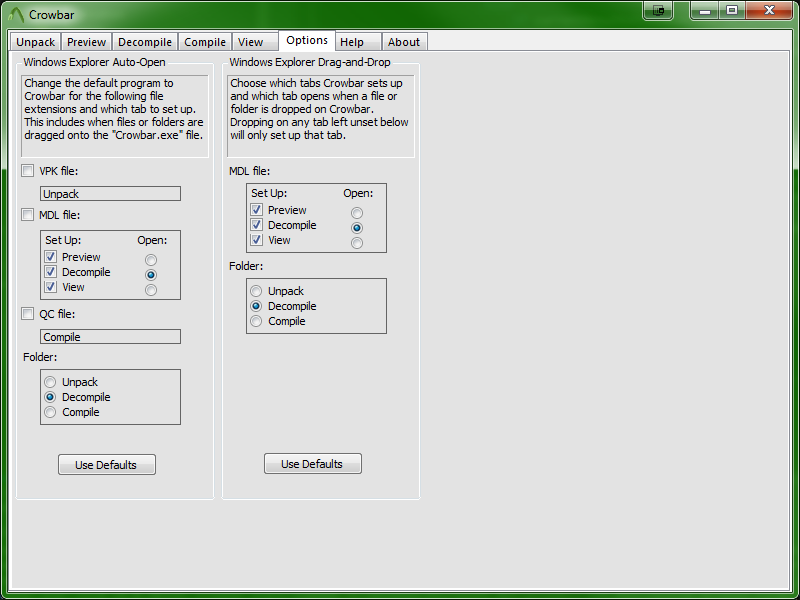Screen dimensions: 800x600
Task: Select Drag-and-Drop Open radio for View
Action: 357,243
